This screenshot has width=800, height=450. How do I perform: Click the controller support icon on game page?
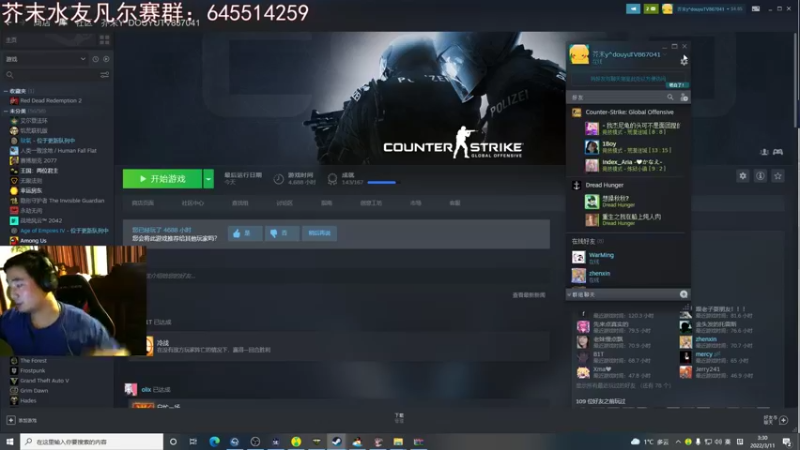(778, 152)
